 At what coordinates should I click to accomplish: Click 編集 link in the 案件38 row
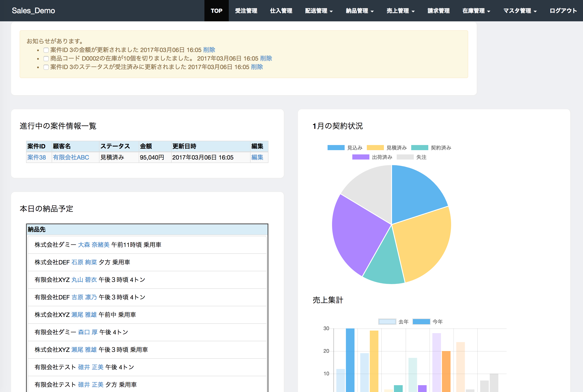pos(257,157)
